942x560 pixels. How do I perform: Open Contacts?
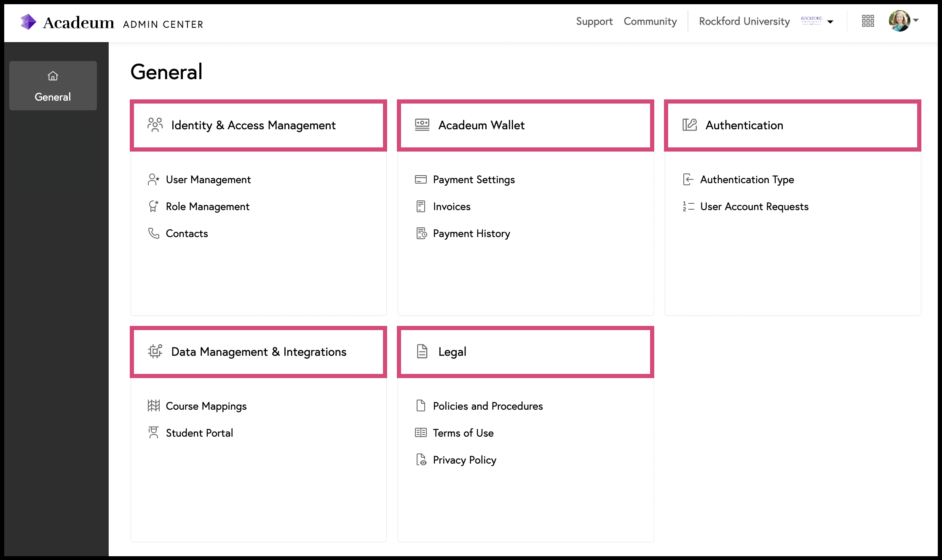[187, 234]
